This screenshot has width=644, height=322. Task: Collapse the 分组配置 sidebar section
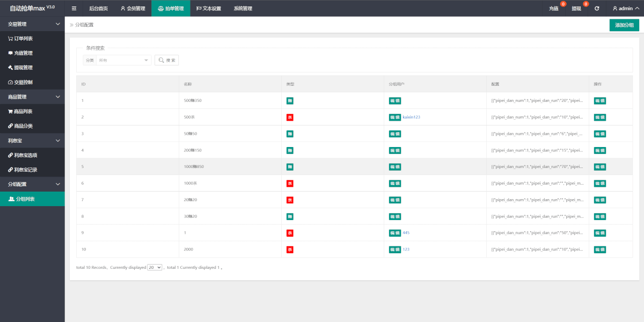point(32,184)
